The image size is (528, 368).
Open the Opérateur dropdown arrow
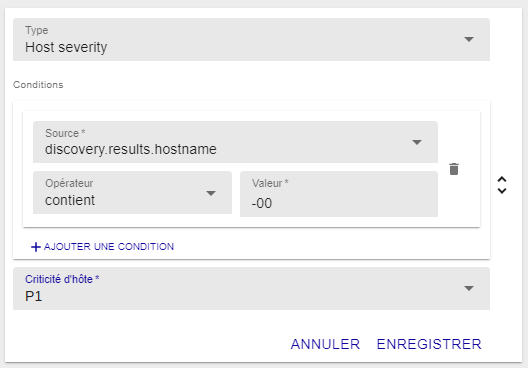tap(211, 193)
